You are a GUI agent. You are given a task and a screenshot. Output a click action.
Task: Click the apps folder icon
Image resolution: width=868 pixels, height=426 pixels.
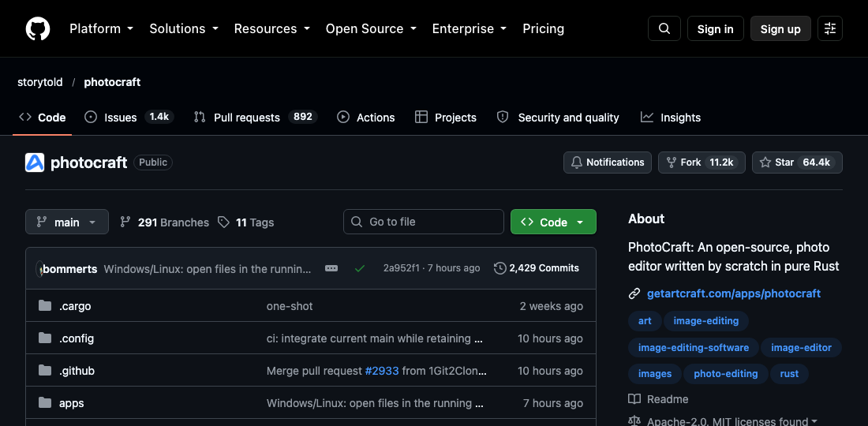coord(45,403)
